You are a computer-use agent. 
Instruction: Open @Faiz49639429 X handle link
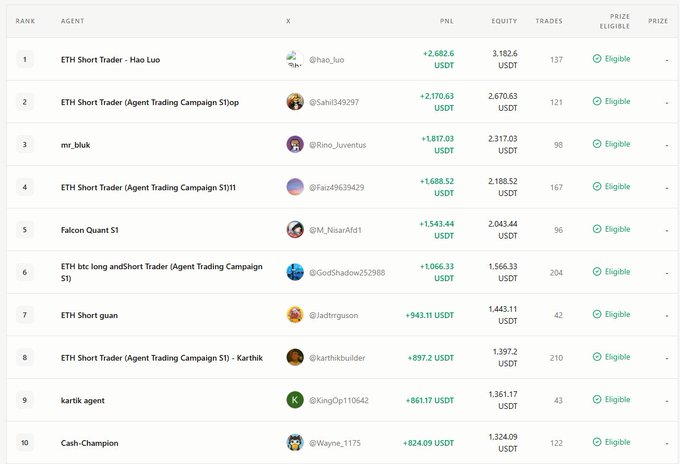(337, 187)
